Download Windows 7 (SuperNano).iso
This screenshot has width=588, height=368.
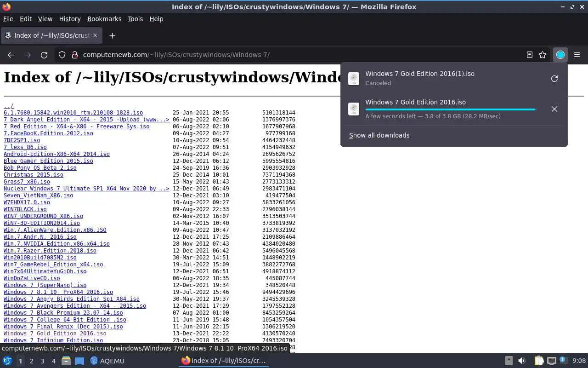point(45,285)
